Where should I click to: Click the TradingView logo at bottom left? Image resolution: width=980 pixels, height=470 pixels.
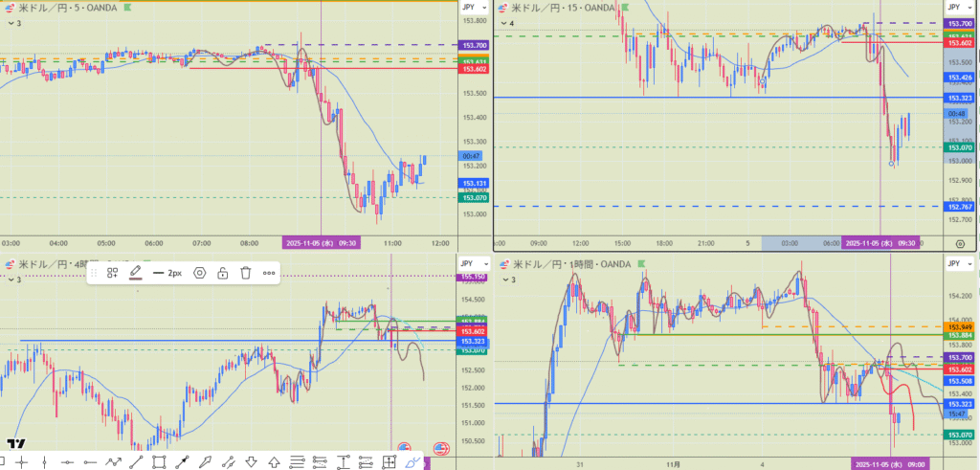pos(15,444)
